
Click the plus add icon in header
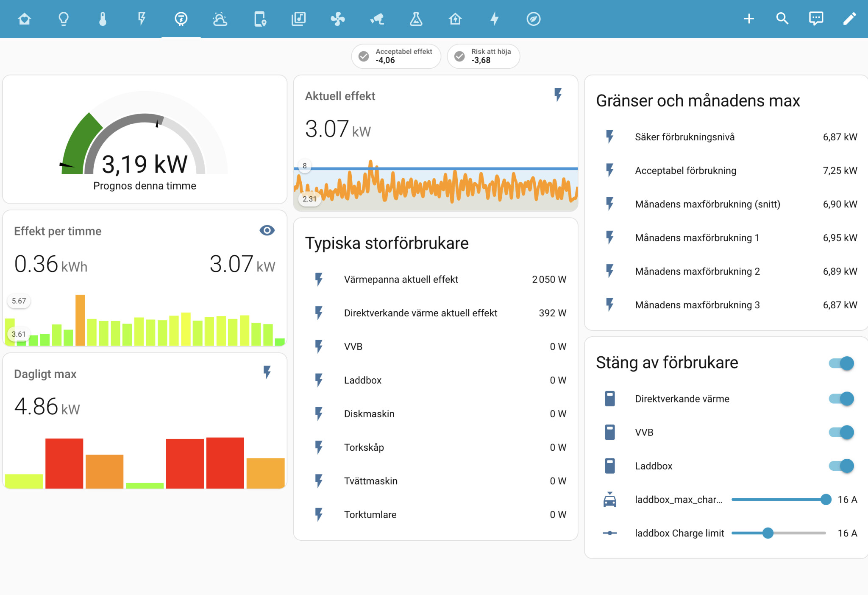pyautogui.click(x=749, y=19)
